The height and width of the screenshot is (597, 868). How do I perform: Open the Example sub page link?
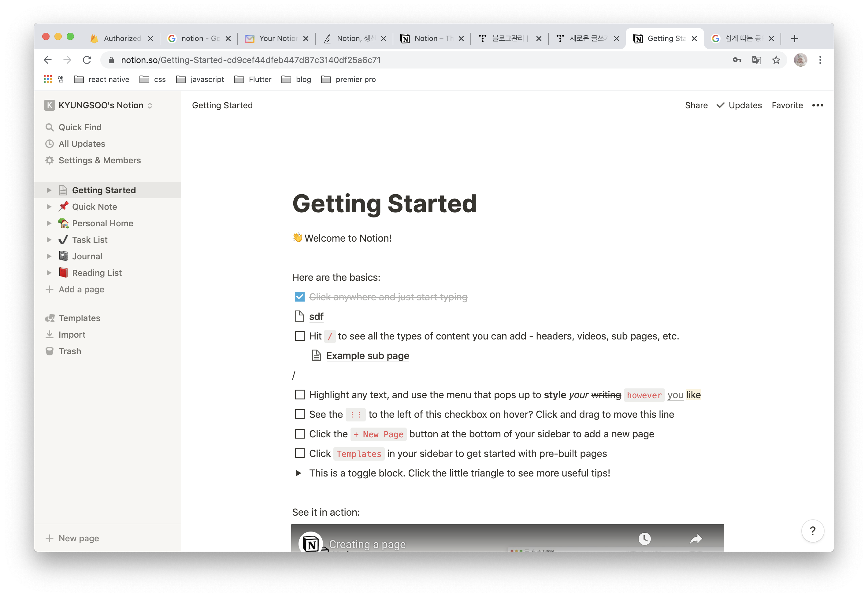point(367,356)
